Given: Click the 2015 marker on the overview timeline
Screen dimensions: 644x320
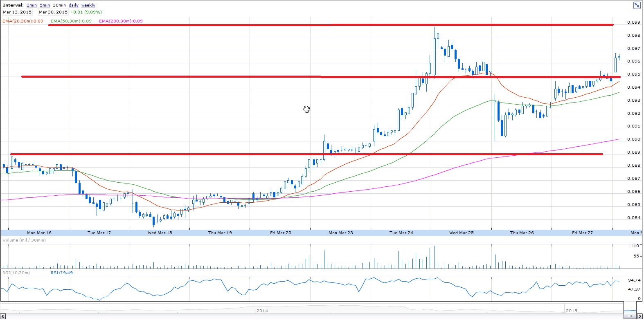Looking at the screenshot, I should (572, 311).
